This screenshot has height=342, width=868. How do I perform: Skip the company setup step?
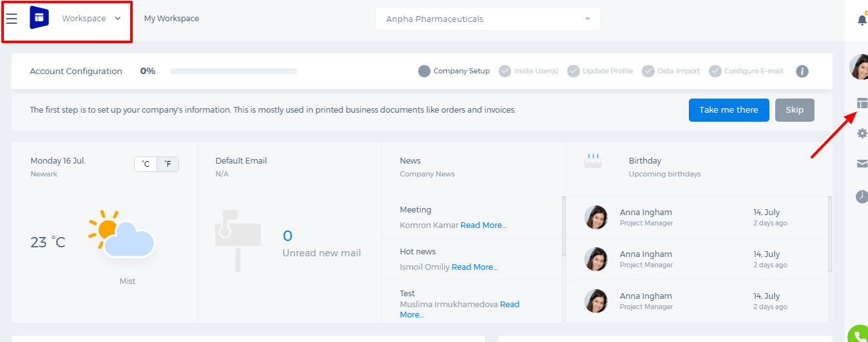tap(795, 110)
